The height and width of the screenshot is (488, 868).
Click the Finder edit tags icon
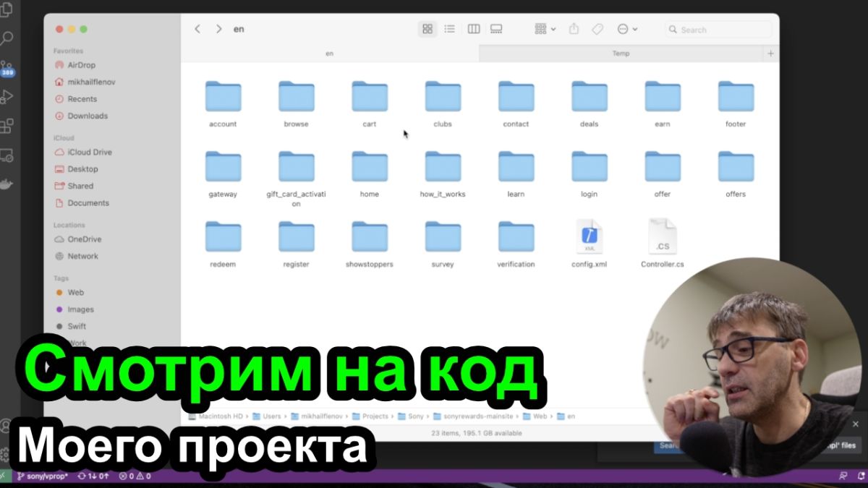point(597,29)
